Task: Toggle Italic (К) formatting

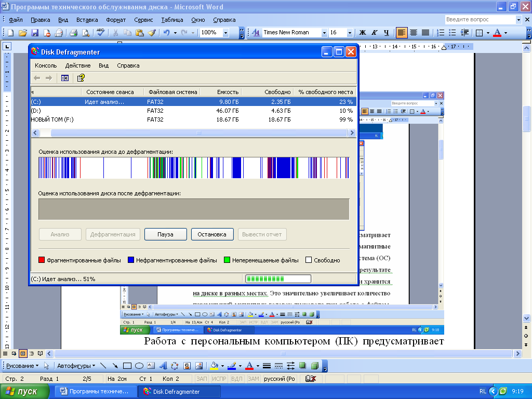Action: pyautogui.click(x=374, y=33)
